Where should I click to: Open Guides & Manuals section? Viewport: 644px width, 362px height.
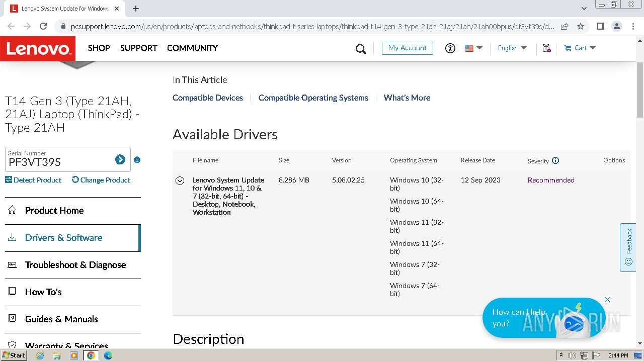[73, 319]
